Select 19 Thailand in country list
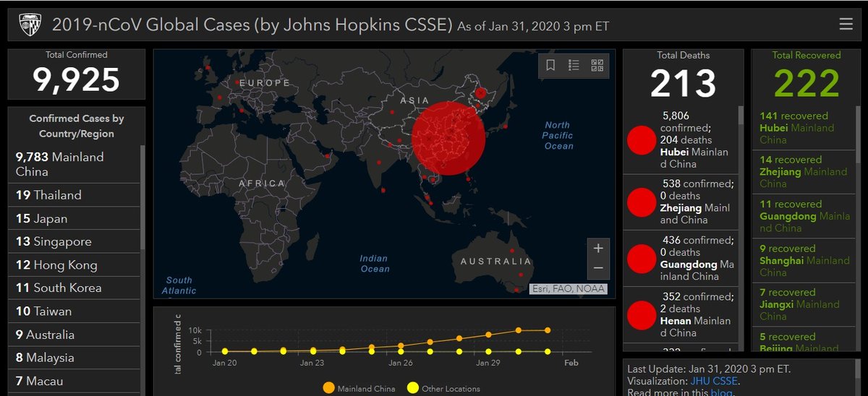Image resolution: width=868 pixels, height=396 pixels. tap(74, 195)
